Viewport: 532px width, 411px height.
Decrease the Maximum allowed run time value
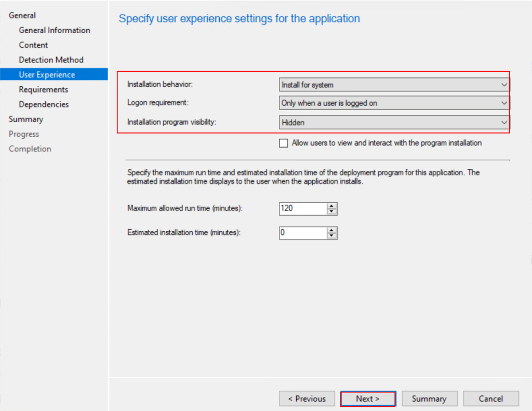[x=332, y=211]
